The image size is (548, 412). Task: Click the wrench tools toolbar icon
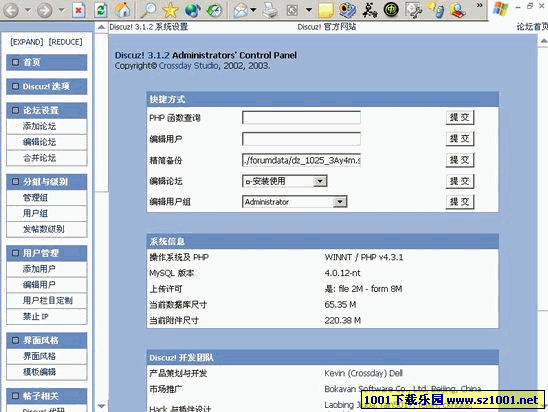[413, 10]
